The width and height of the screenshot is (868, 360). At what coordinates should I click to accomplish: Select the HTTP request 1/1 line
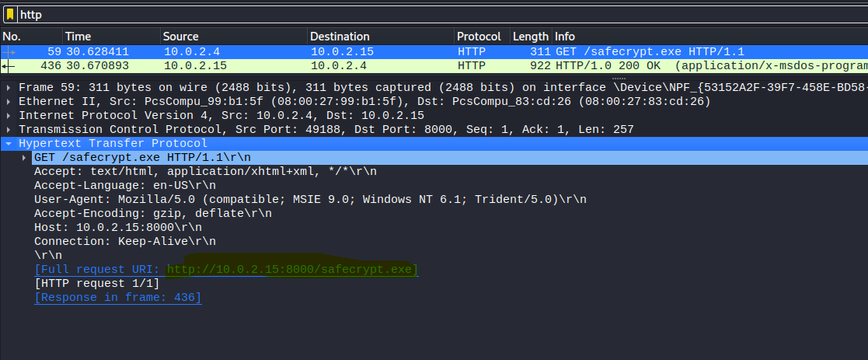click(x=97, y=284)
